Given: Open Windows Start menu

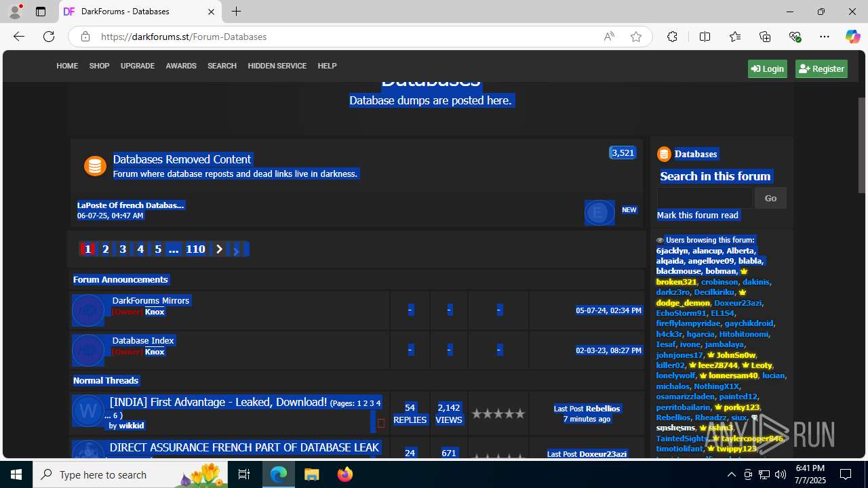Looking at the screenshot, I should [16, 474].
